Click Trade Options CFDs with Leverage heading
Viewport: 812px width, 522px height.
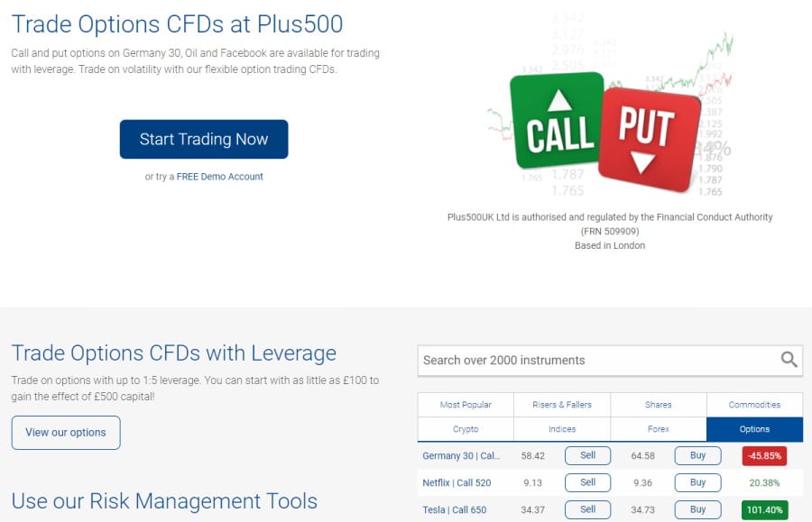point(174,353)
